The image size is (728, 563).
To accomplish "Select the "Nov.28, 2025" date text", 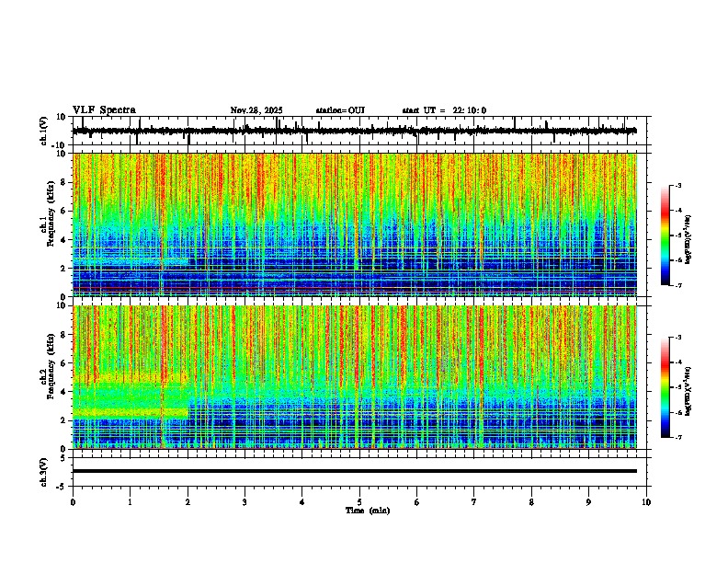I will pos(256,110).
